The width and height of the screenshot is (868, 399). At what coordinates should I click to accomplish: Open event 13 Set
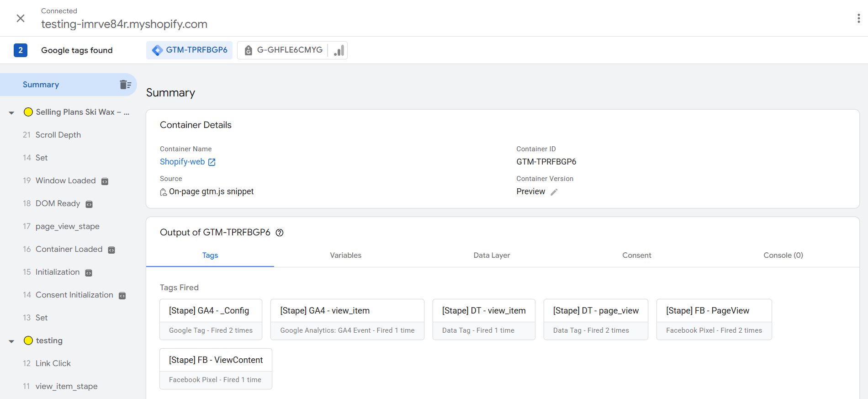click(x=36, y=318)
